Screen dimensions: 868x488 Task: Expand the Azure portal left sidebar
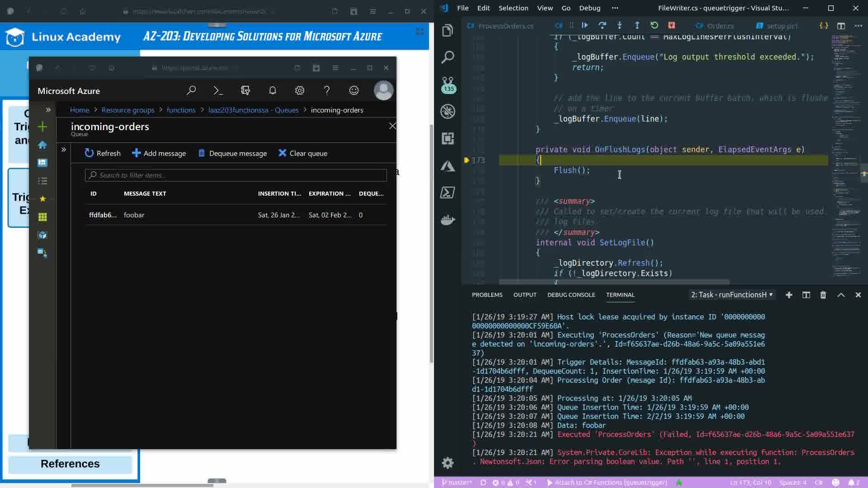(48, 110)
